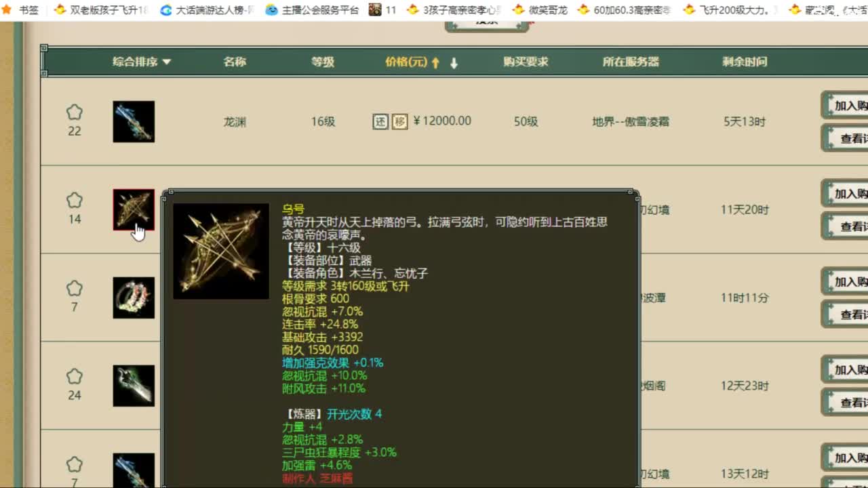Viewport: 868px width, 488px height.
Task: Click the 三尸虫狂暴程度 +3.0% tooltip line
Action: point(340,453)
